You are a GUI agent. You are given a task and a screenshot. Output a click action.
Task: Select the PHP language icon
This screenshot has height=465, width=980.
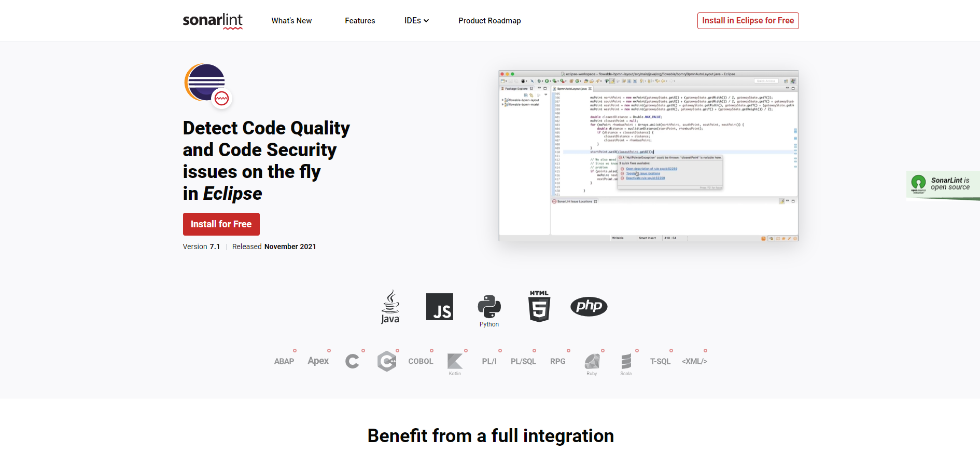[x=589, y=306]
